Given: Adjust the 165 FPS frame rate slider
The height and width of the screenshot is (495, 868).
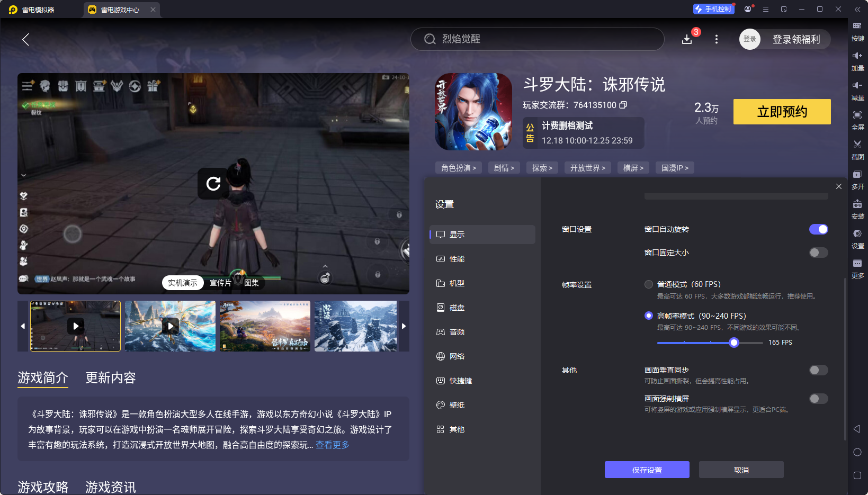Looking at the screenshot, I should click(x=733, y=343).
